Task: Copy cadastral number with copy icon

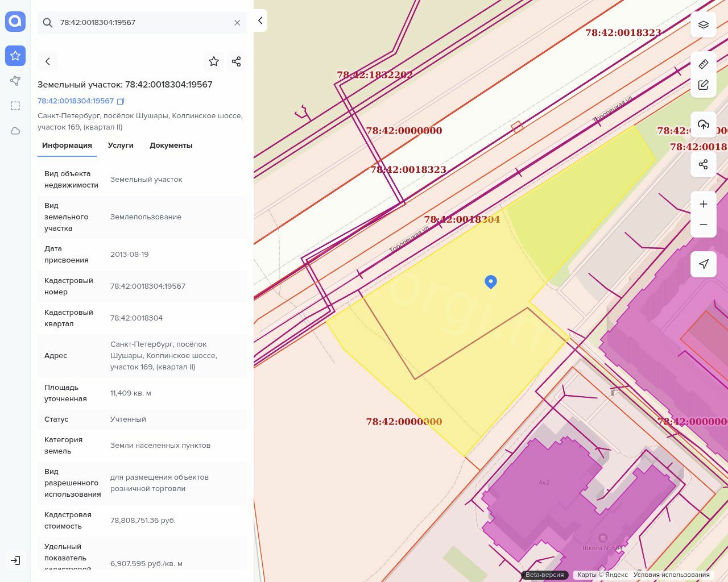Action: click(x=121, y=101)
